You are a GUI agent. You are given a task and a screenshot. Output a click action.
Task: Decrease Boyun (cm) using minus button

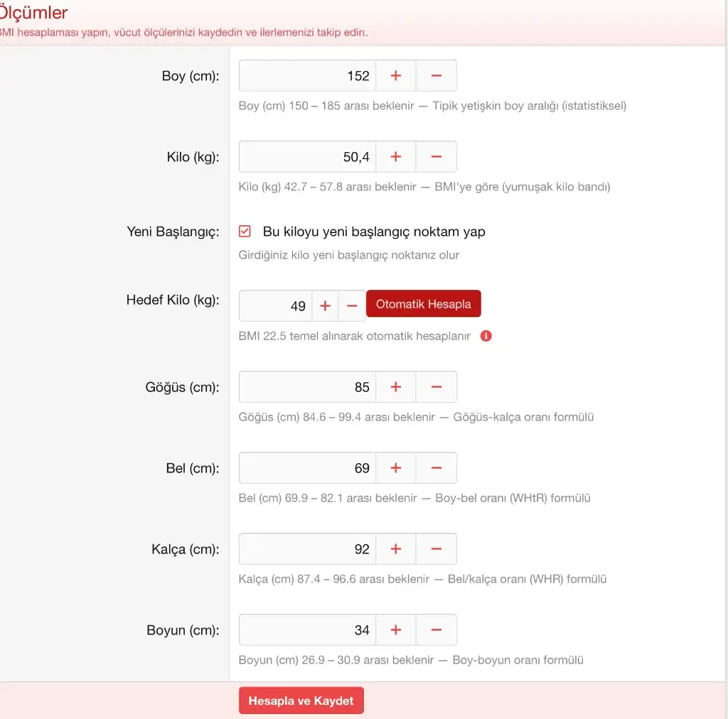436,630
